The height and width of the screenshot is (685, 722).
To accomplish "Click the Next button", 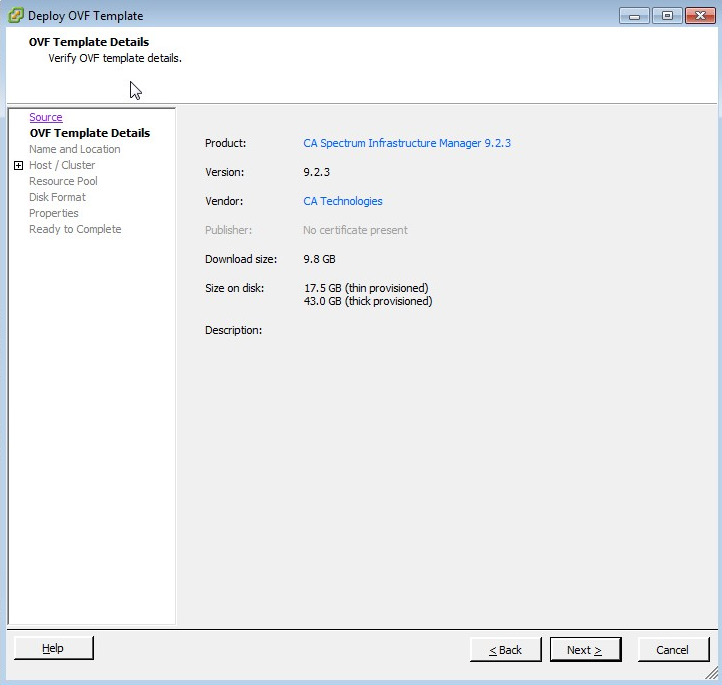I will pos(585,650).
